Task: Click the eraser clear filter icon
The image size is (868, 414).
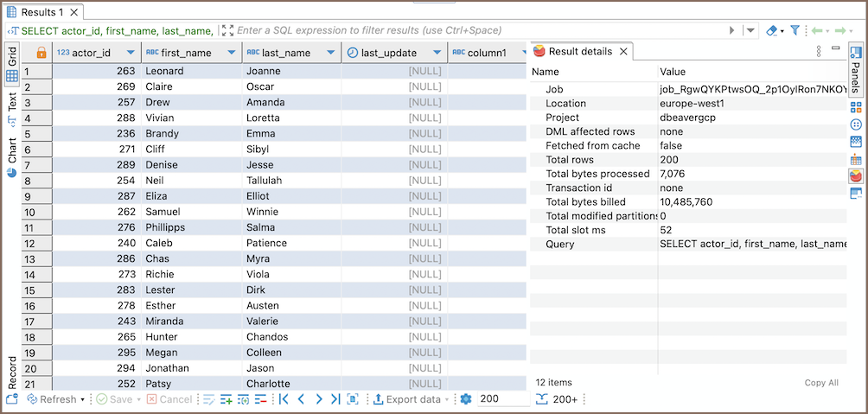Action: click(x=772, y=30)
